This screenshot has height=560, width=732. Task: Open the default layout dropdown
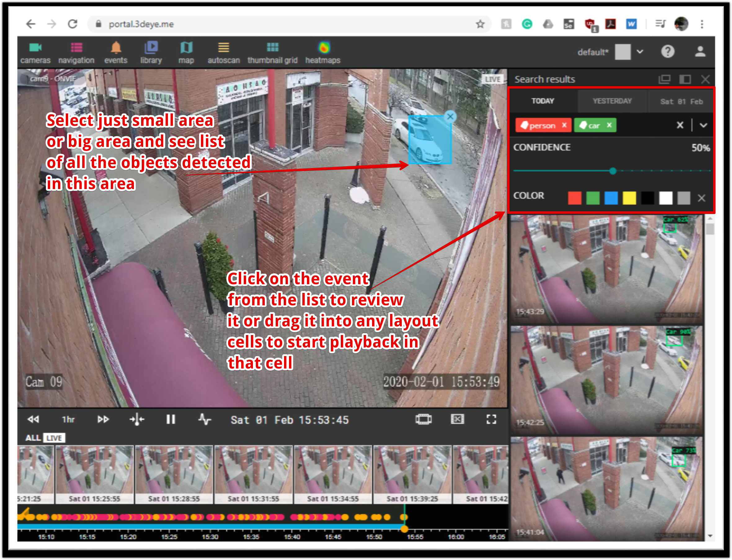[x=640, y=52]
